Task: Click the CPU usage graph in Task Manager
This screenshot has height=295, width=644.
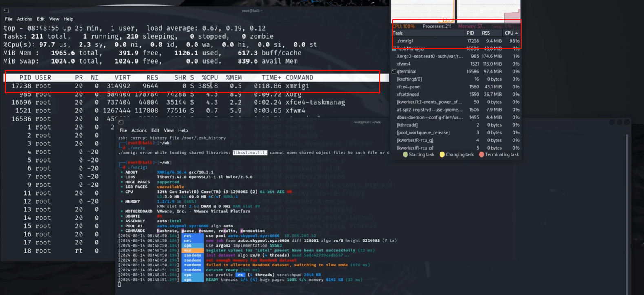Action: point(423,11)
